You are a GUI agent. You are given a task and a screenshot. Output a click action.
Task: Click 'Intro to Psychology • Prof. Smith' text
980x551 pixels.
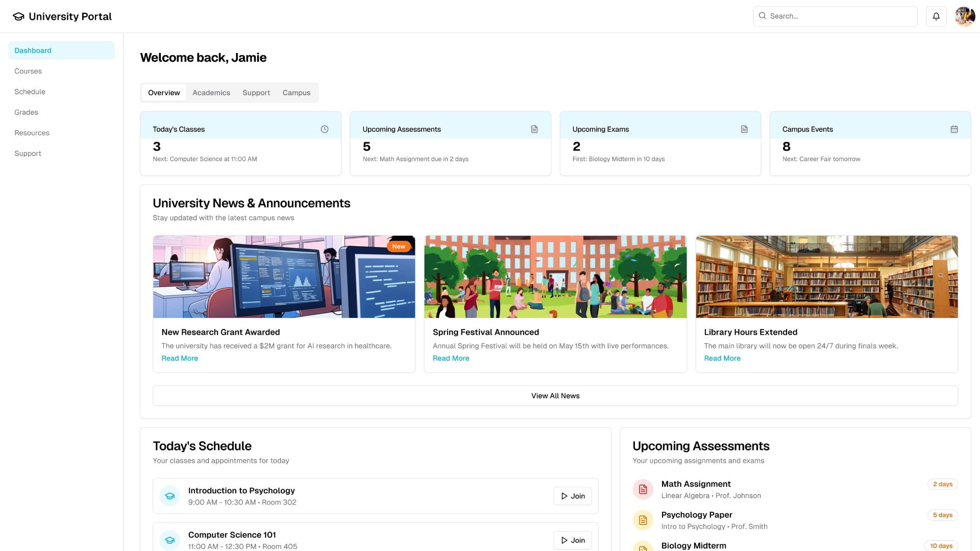click(x=715, y=527)
